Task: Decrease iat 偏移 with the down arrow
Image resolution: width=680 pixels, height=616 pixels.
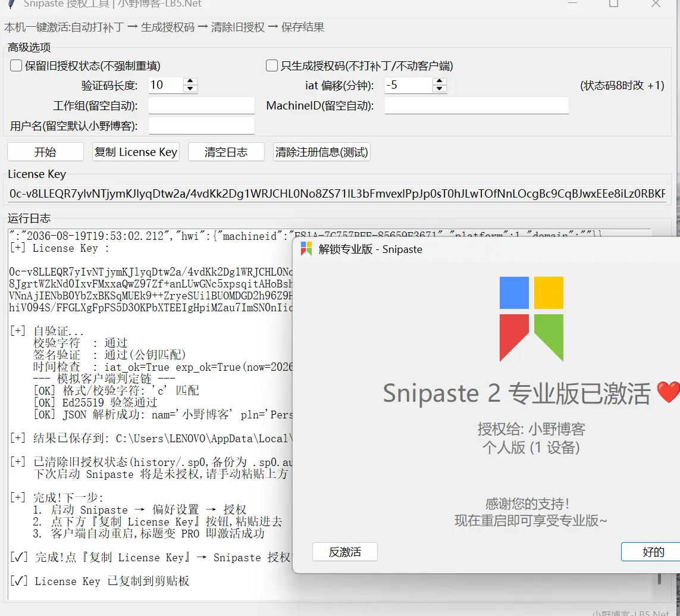Action: point(439,89)
